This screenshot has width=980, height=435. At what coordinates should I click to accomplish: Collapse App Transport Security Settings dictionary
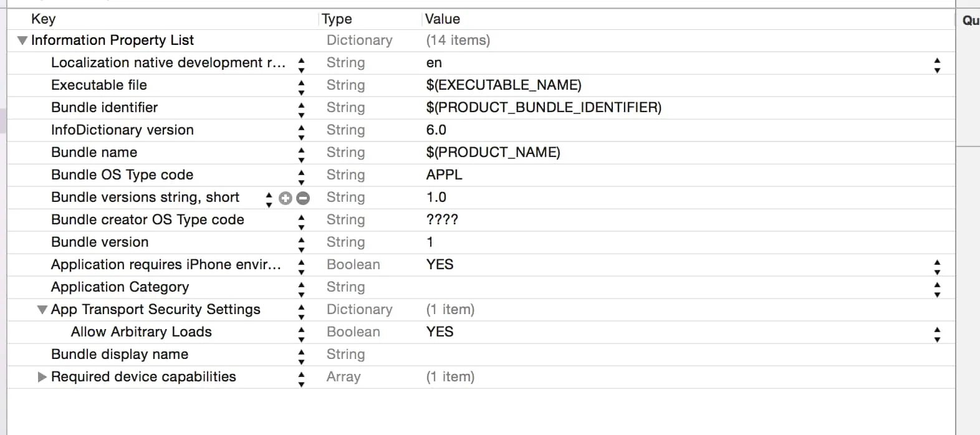[x=42, y=310]
